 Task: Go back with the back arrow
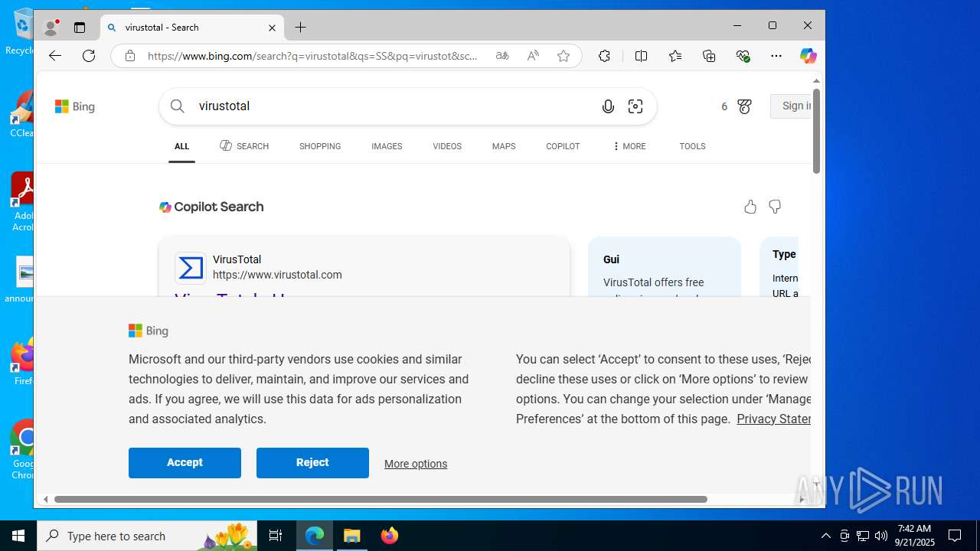click(54, 56)
